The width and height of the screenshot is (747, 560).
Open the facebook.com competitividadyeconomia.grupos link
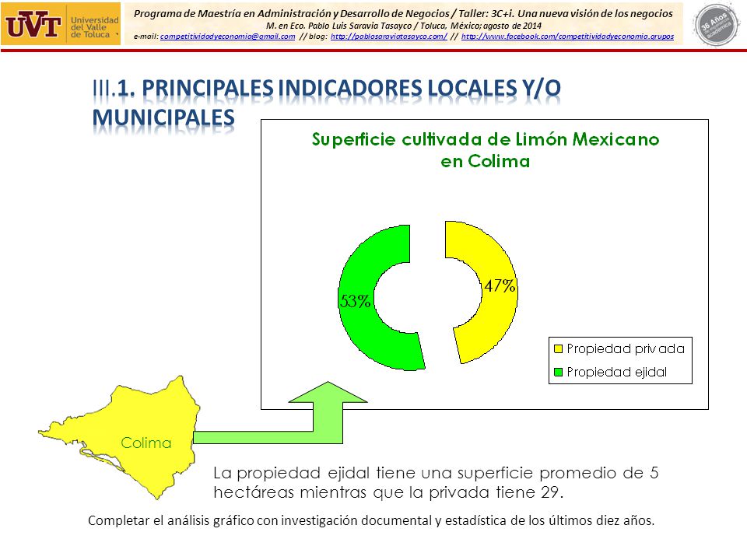pyautogui.click(x=567, y=37)
